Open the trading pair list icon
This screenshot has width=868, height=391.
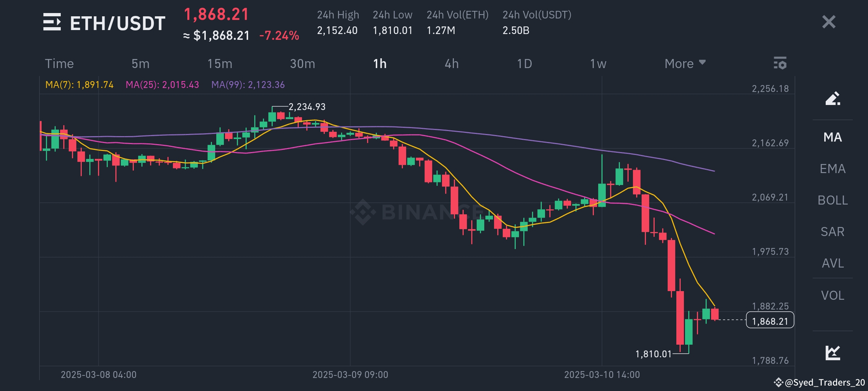(x=52, y=22)
